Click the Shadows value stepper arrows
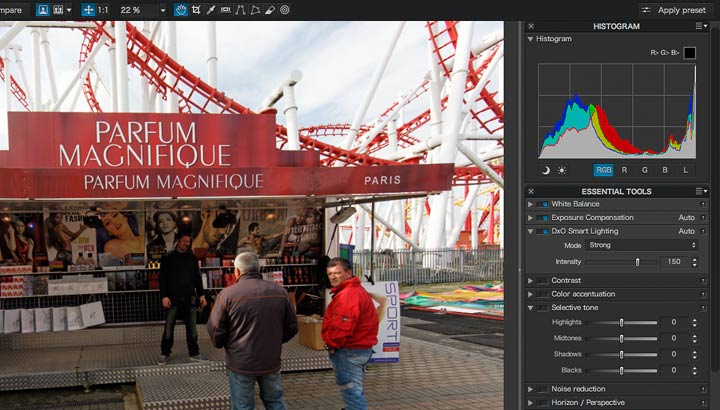The height and width of the screenshot is (410, 720). click(695, 354)
